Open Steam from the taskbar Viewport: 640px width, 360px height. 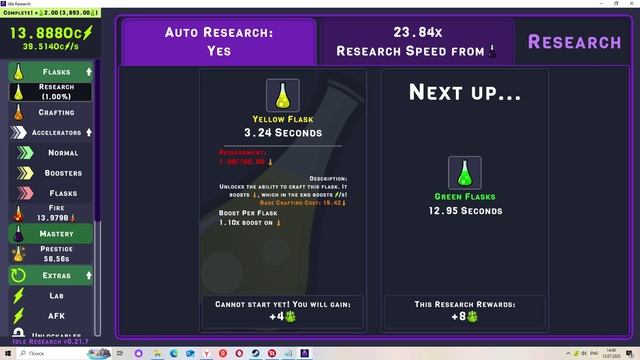click(x=256, y=353)
